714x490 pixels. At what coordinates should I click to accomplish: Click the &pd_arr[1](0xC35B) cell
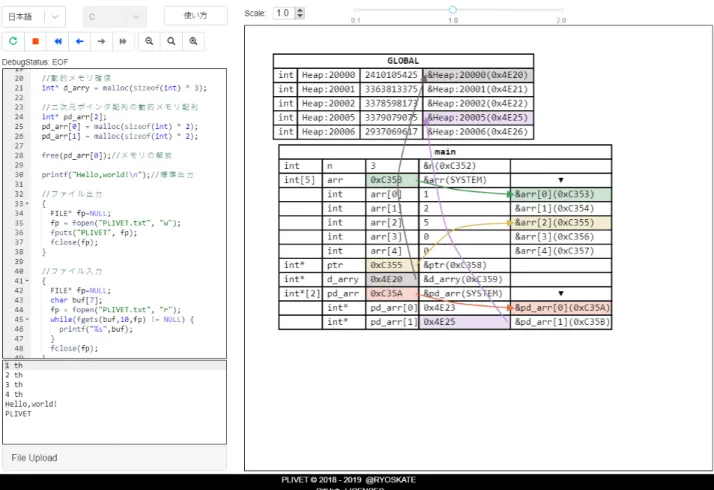(561, 322)
